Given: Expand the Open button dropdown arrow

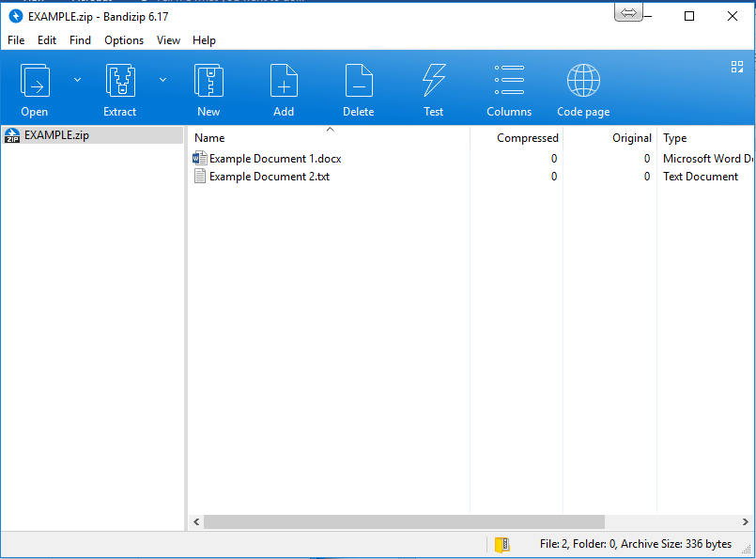Looking at the screenshot, I should (x=77, y=80).
